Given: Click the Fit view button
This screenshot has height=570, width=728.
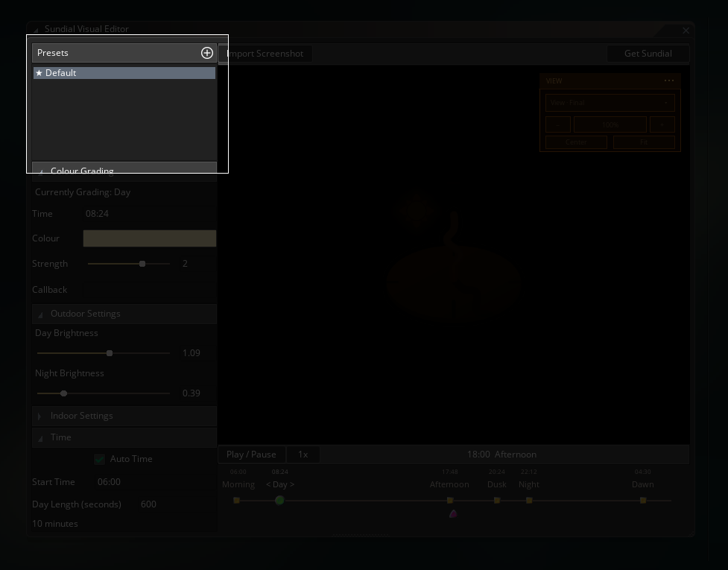Looking at the screenshot, I should coord(644,142).
